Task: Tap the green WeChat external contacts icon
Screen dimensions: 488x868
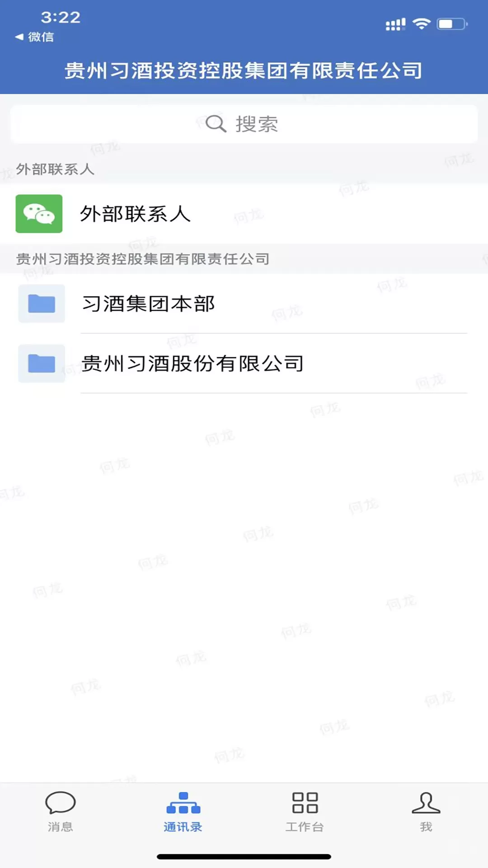Action: [x=39, y=214]
